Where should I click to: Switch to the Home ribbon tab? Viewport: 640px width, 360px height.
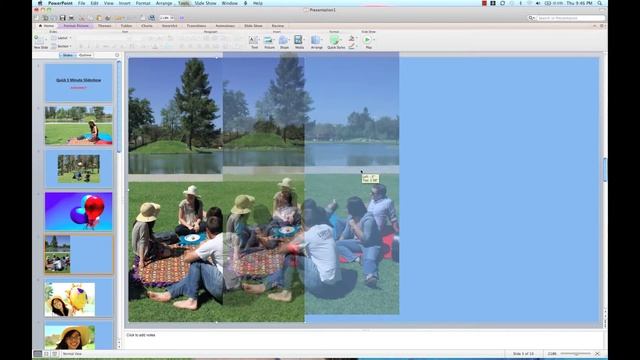pos(46,26)
